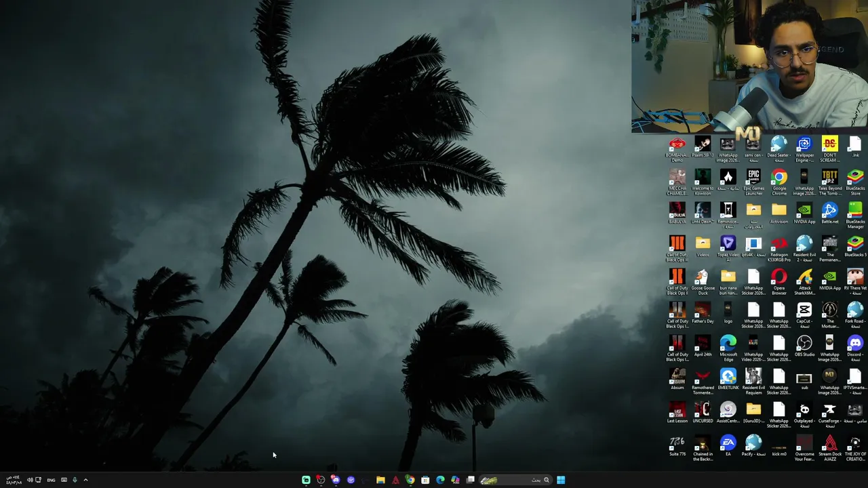Select Tales Beyond The Tomb icon

click(829, 182)
